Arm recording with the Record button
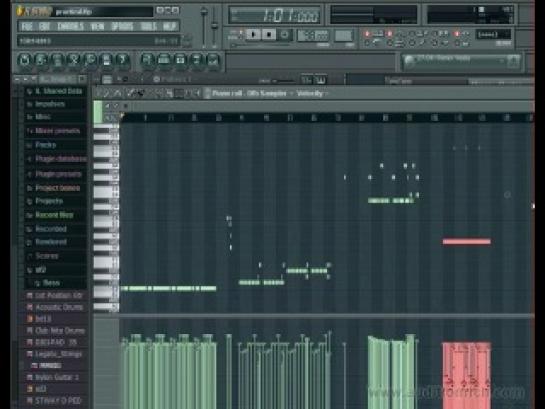The width and height of the screenshot is (545, 409). pyautogui.click(x=284, y=35)
